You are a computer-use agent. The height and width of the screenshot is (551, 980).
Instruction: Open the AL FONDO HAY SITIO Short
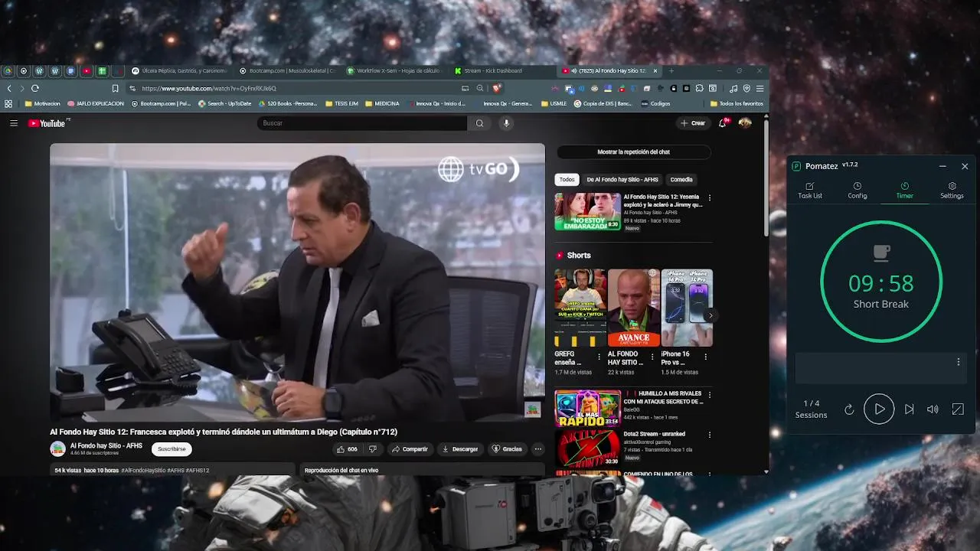633,308
